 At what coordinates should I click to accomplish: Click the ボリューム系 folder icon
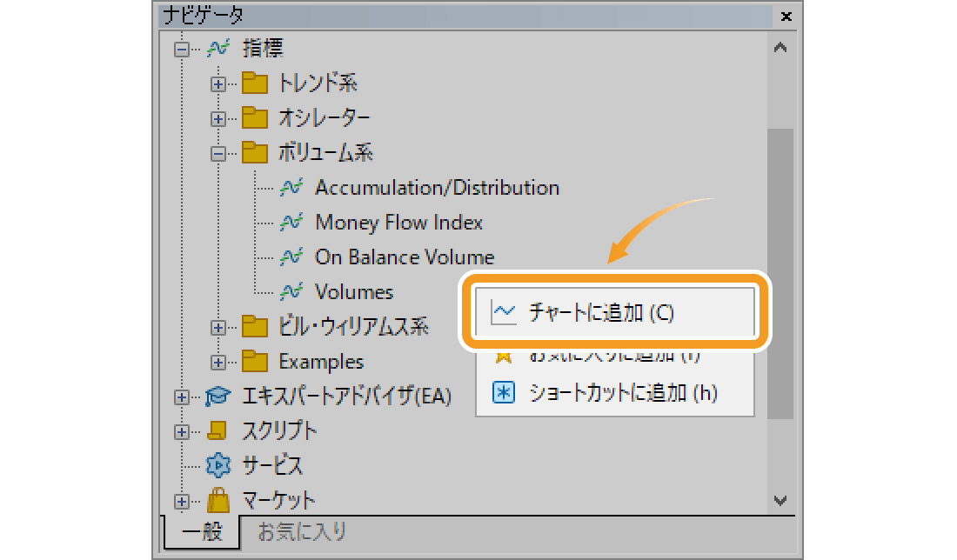[255, 152]
